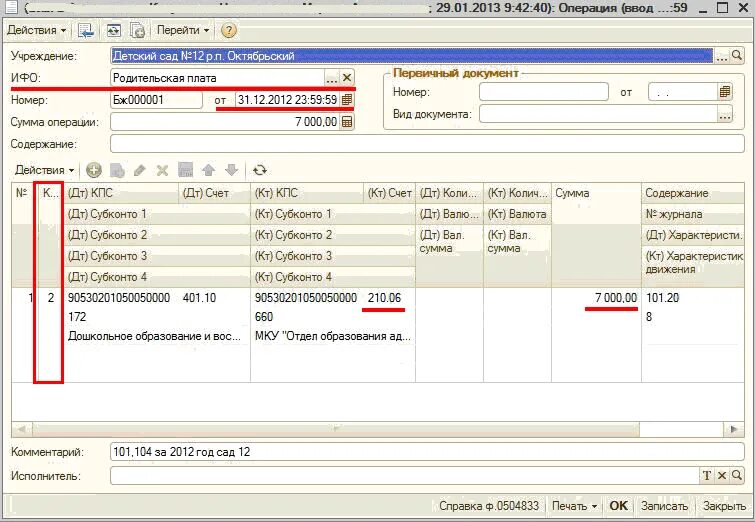Viewport: 755px width, 522px height.
Task: Select the sum cell 7 000,00 in table
Action: click(x=596, y=298)
